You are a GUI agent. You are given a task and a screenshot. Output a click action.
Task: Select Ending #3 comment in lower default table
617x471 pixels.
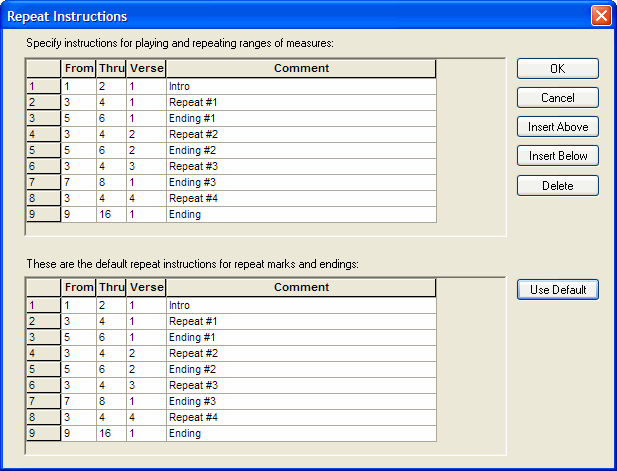(300, 402)
